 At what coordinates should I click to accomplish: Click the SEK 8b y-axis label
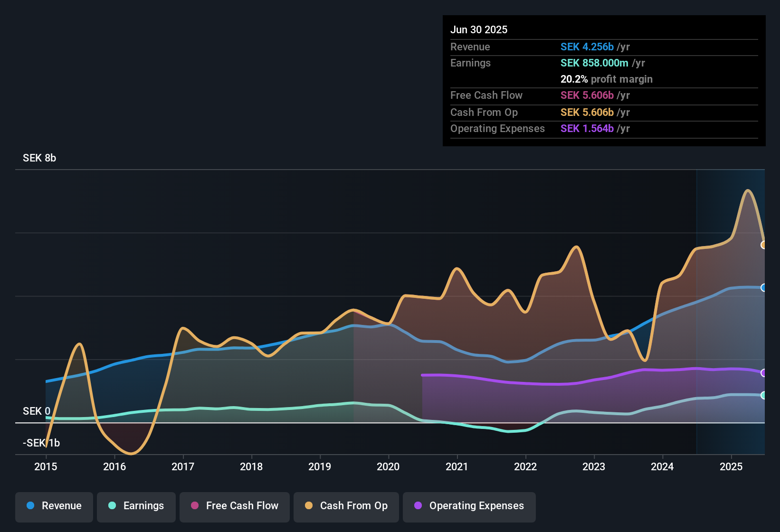point(39,158)
